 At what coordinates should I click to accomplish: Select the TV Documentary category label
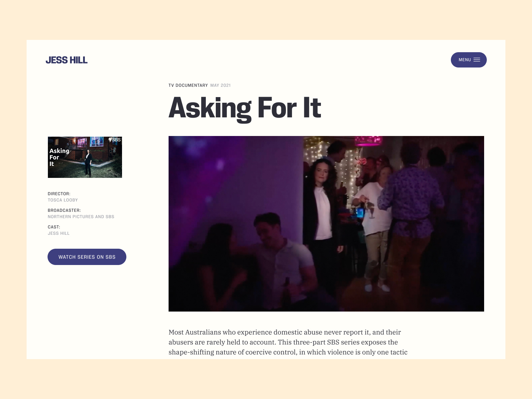(188, 85)
